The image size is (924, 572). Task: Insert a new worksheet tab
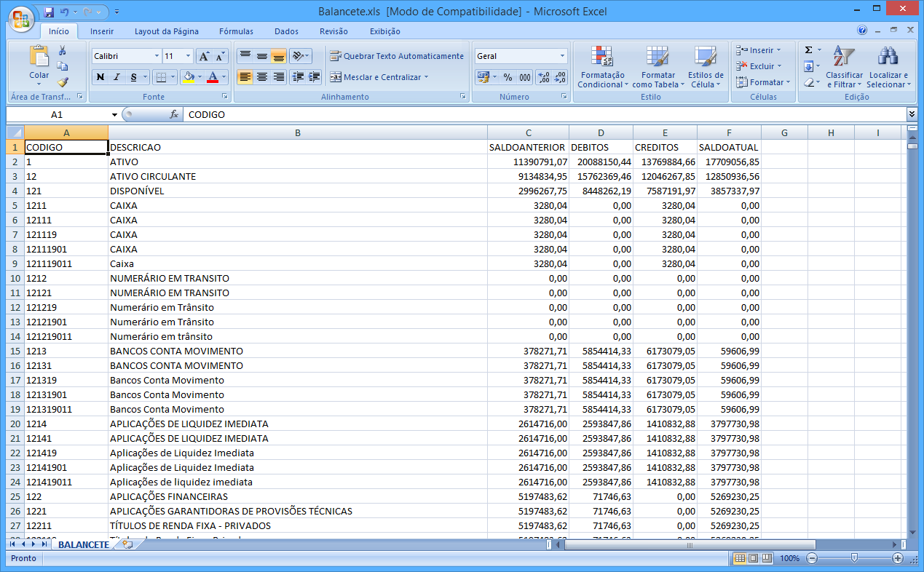128,544
